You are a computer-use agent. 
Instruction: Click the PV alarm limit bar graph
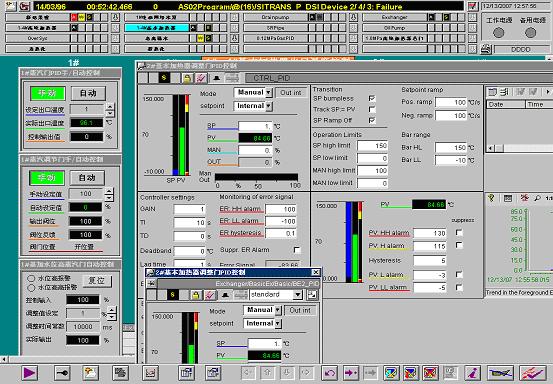click(354, 242)
